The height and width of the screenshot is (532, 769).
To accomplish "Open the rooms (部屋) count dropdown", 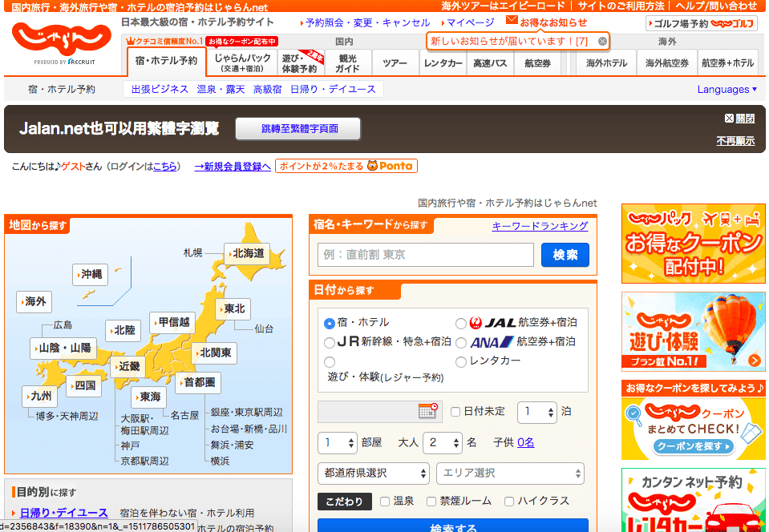I will (x=338, y=443).
